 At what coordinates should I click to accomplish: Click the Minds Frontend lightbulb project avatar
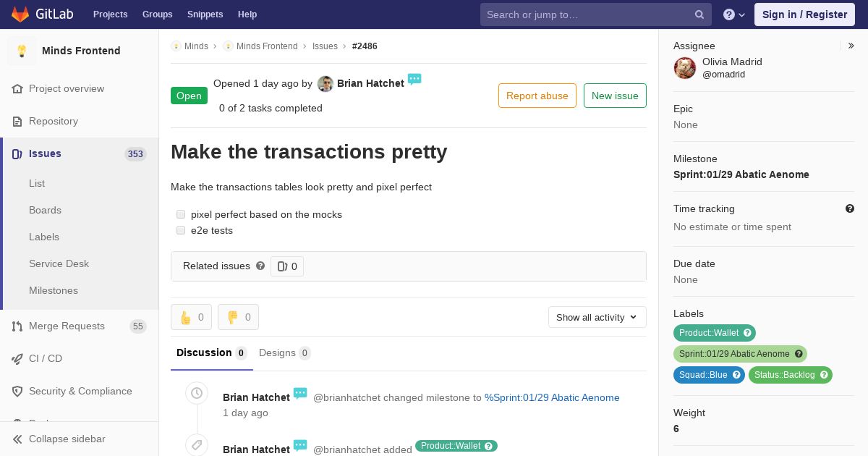coord(22,51)
